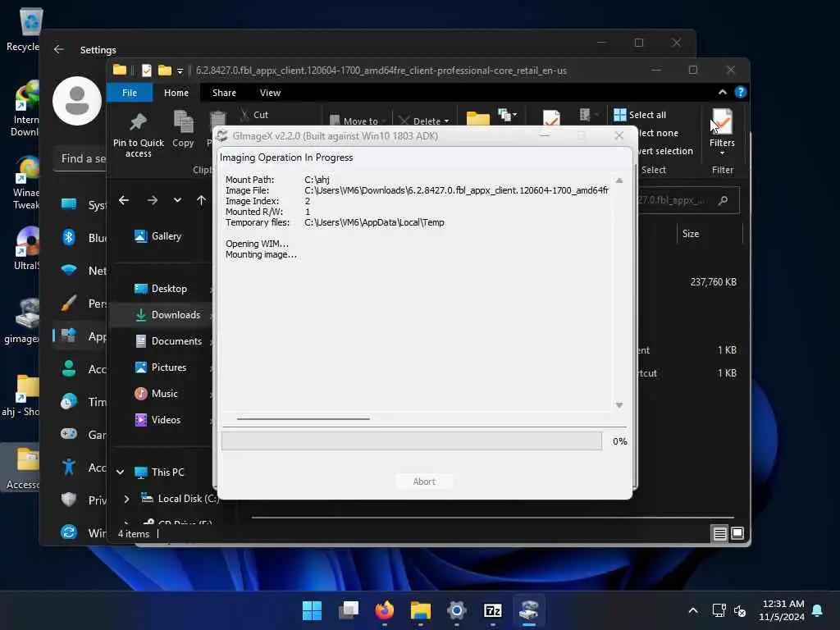This screenshot has width=840, height=630.
Task: Open Task View on the taskbar
Action: (x=348, y=610)
